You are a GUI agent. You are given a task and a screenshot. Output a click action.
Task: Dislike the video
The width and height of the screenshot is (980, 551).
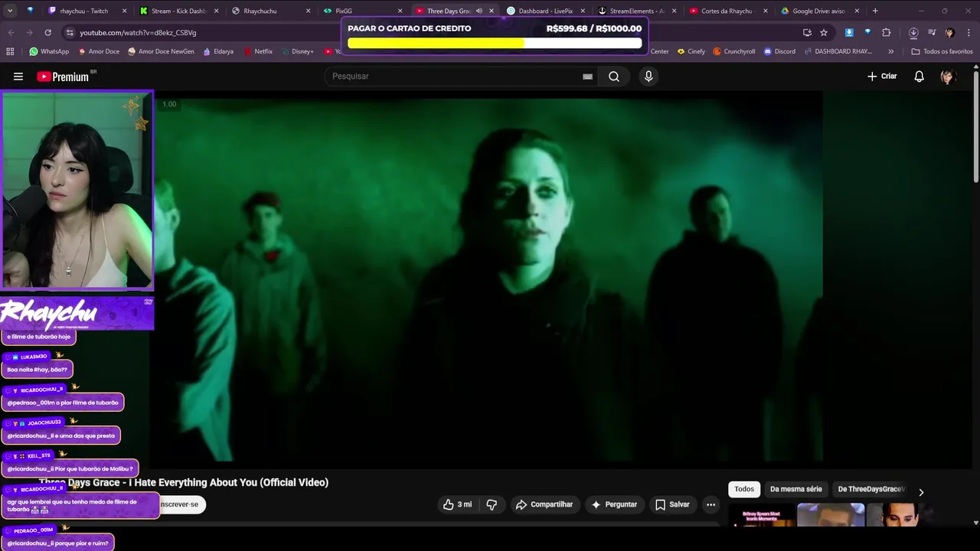(x=492, y=504)
